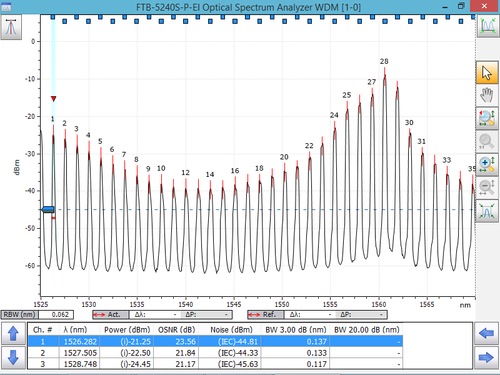Click the BW 20.00 dB (nm) column header

point(366,330)
